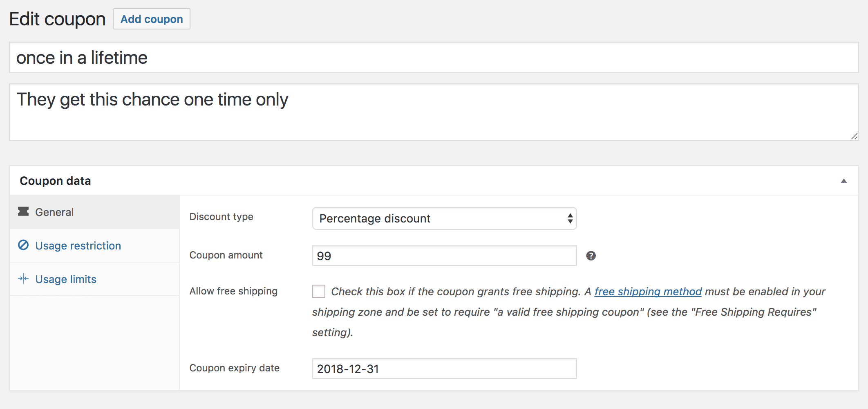Viewport: 868px width, 409px height.
Task: Click the Allow free shipping label
Action: point(233,291)
